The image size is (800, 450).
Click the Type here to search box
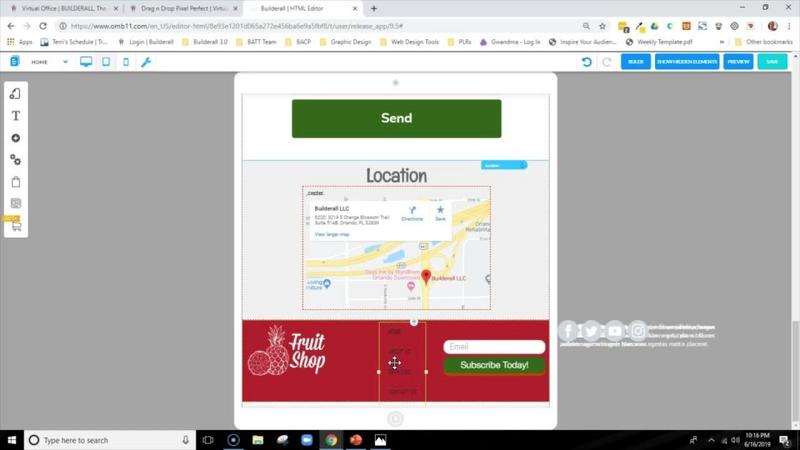[110, 440]
